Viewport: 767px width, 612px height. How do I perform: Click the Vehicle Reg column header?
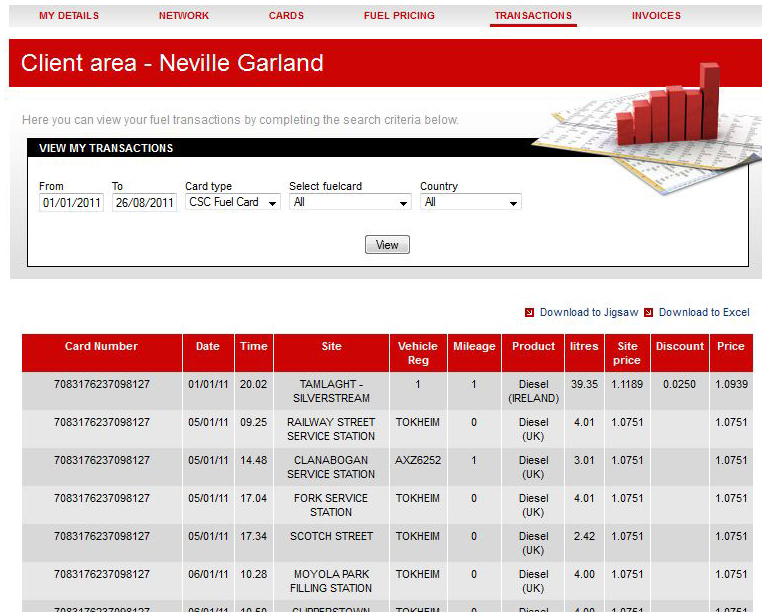(x=418, y=353)
